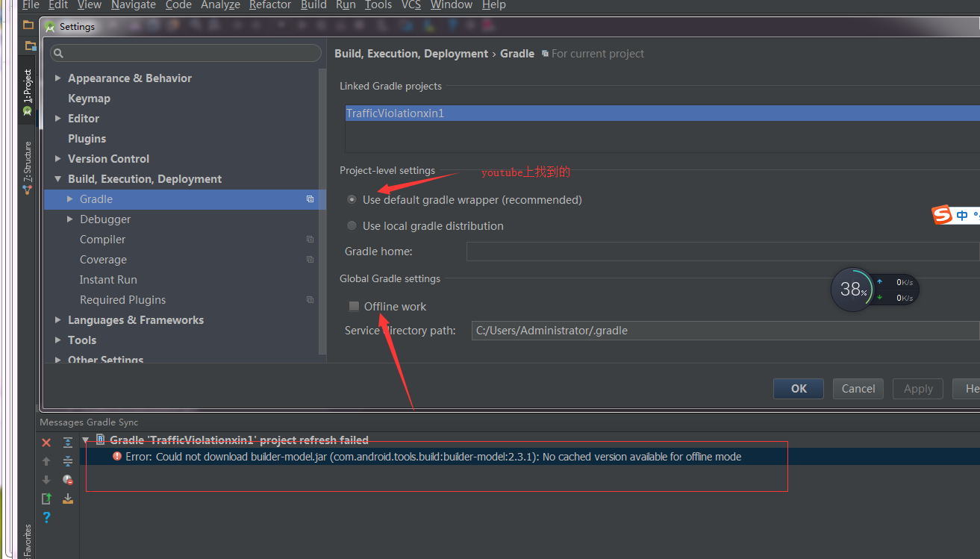Click the Collapse All icon in Messages panel
This screenshot has width=980, height=559.
click(x=68, y=461)
